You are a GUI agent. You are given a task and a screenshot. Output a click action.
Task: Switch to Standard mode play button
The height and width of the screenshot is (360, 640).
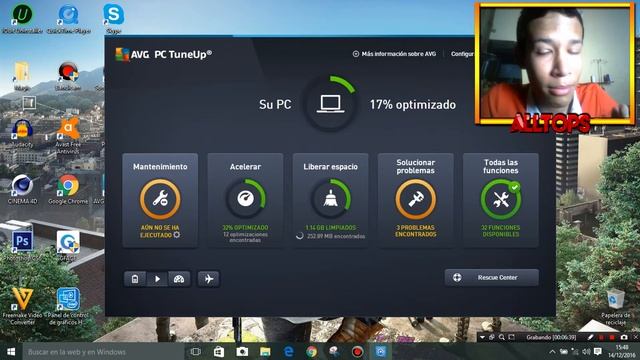[157, 279]
